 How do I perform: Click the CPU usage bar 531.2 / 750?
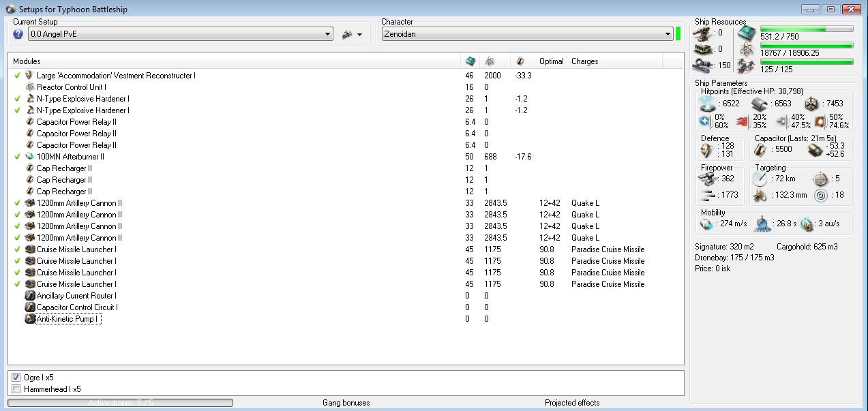pos(807,29)
